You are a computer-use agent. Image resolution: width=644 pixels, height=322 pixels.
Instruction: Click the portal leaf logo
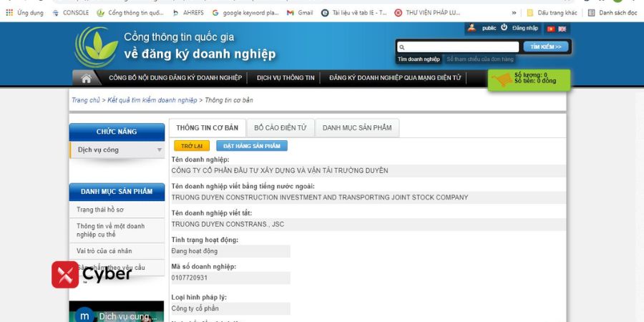point(97,47)
